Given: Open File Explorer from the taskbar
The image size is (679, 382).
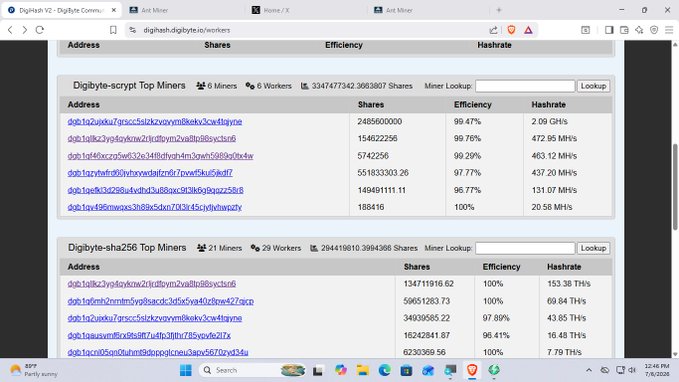Looking at the screenshot, I should (x=362, y=370).
